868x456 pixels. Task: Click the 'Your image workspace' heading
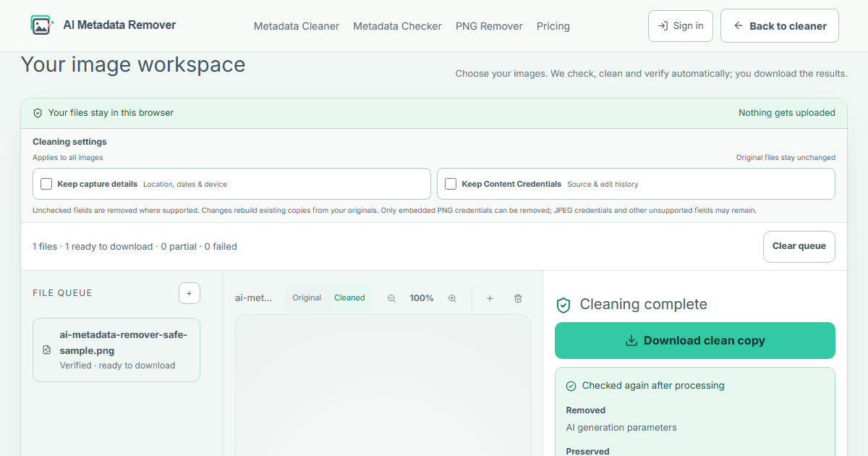[133, 64]
